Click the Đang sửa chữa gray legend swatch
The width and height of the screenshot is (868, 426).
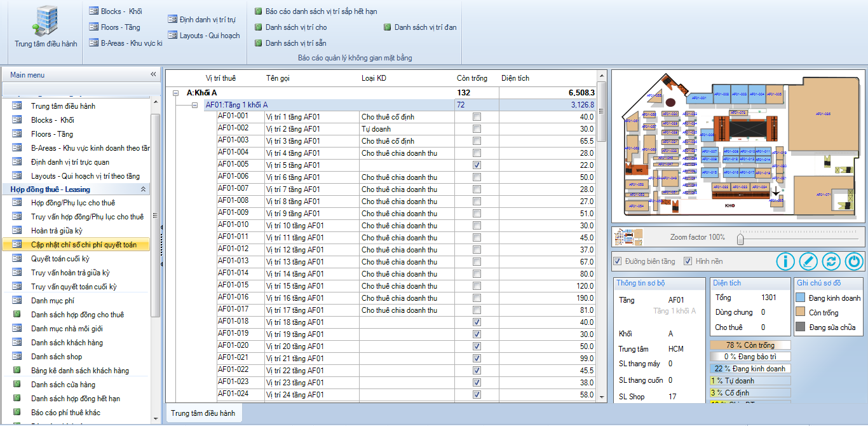[800, 327]
